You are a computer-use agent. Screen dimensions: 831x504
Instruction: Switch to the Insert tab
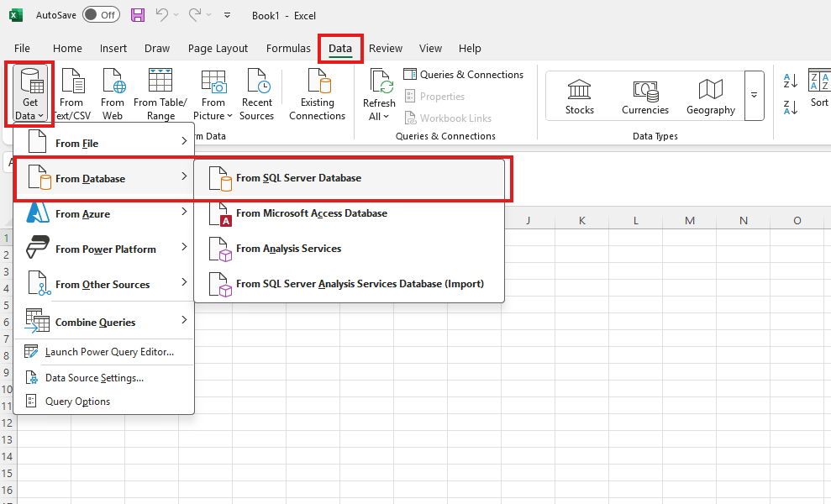point(113,48)
